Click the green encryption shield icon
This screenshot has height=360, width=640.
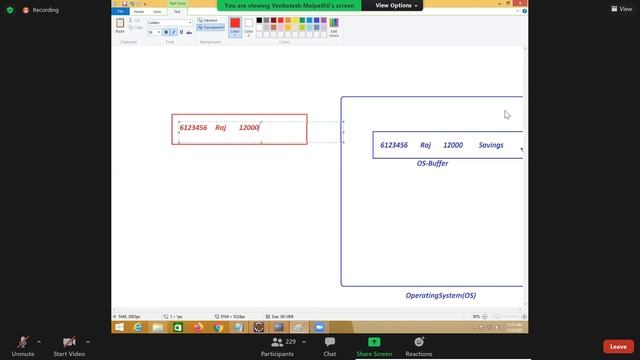(10, 10)
